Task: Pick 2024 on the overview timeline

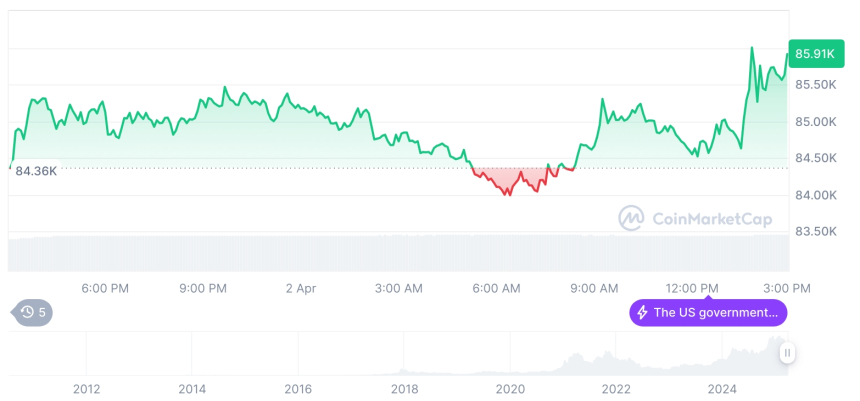Action: (x=721, y=389)
